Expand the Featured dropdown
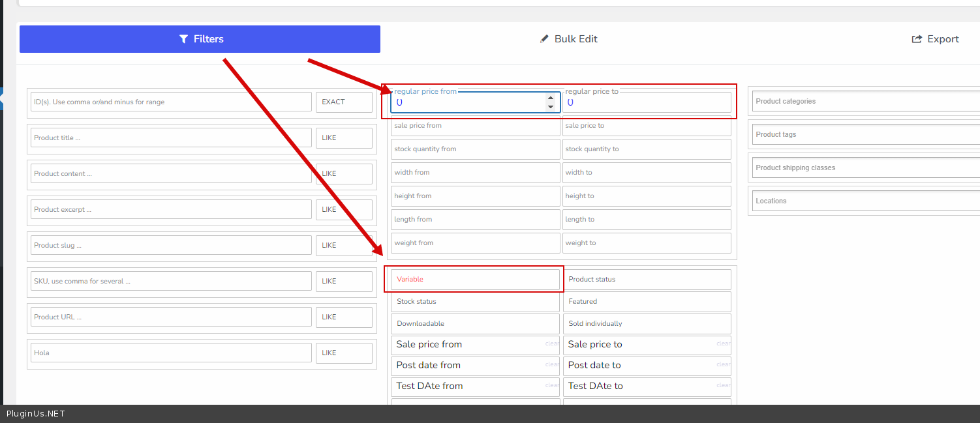This screenshot has width=980, height=423. (647, 302)
